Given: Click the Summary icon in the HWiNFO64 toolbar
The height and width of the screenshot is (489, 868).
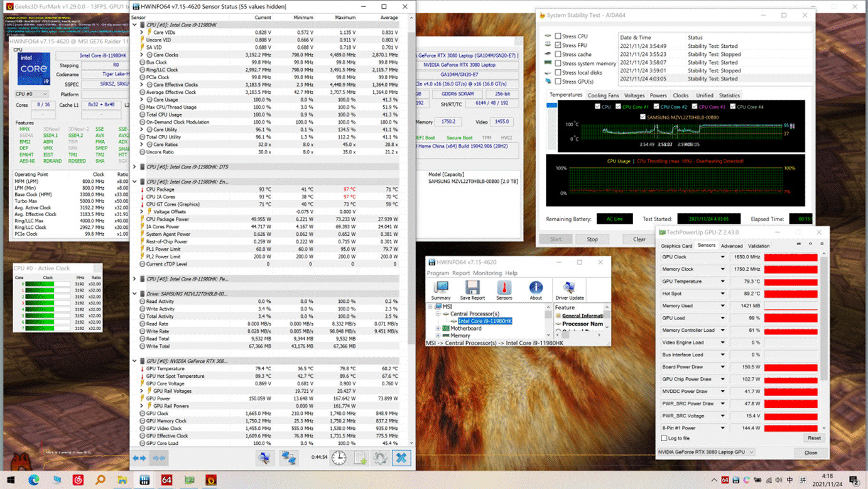Looking at the screenshot, I should [441, 290].
